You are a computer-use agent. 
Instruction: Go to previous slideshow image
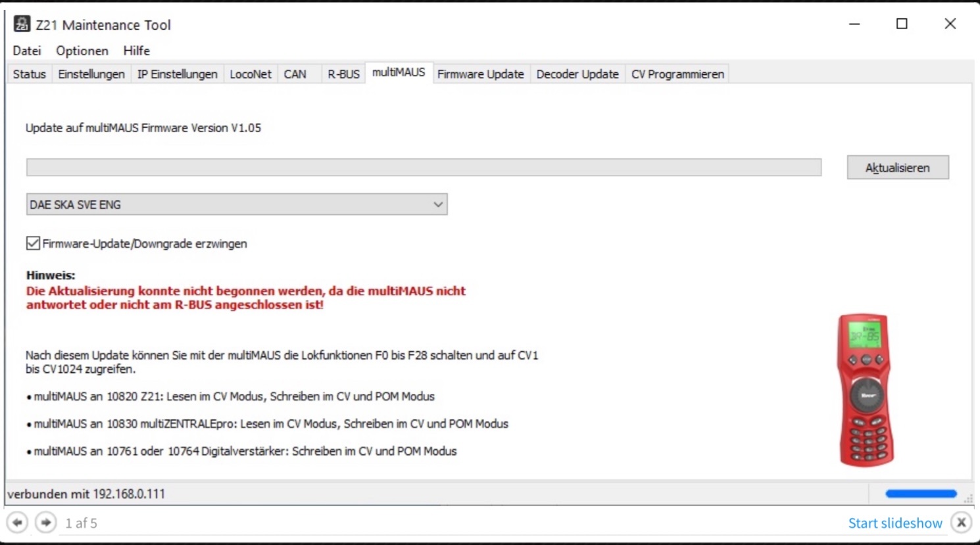tap(17, 523)
